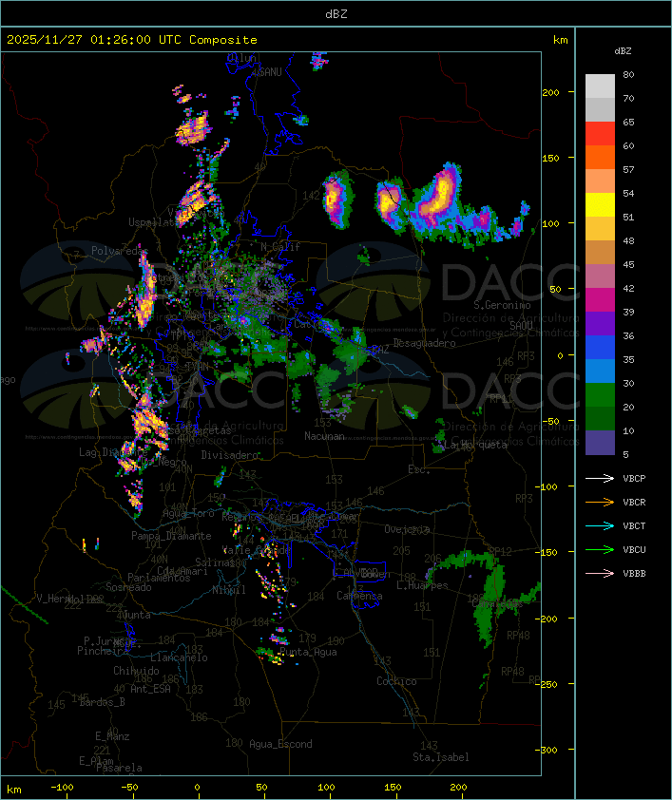Click the Parlamentos place label

pyautogui.click(x=159, y=578)
